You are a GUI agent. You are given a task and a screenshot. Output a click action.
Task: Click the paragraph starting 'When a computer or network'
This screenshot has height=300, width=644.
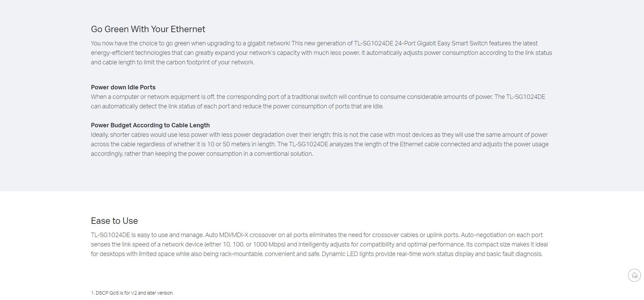click(318, 102)
